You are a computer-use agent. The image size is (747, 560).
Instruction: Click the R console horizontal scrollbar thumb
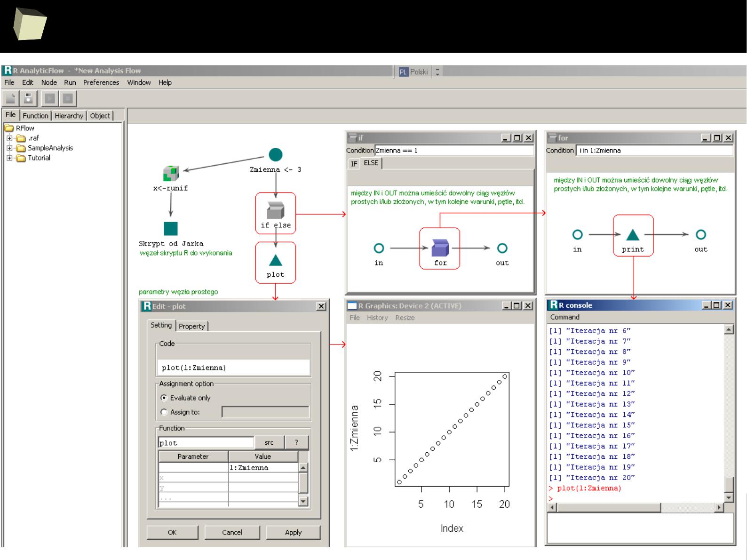(x=609, y=508)
